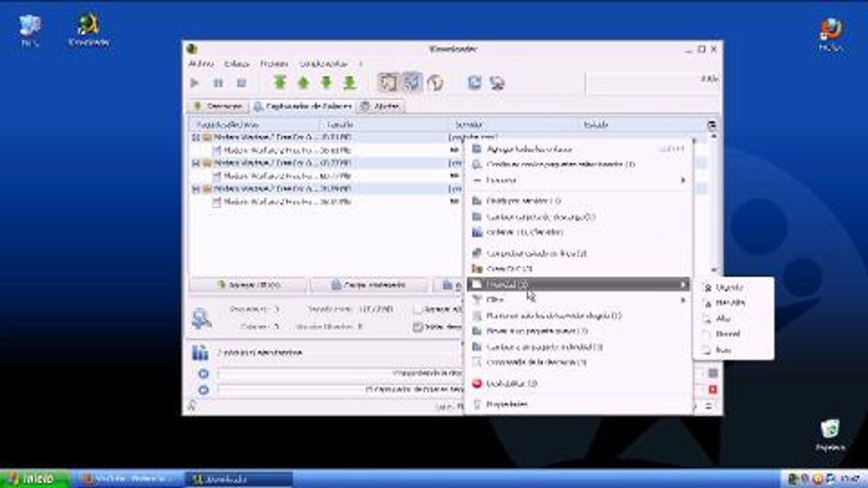Image resolution: width=868 pixels, height=488 pixels.
Task: Start downloads with the play icon
Action: (x=195, y=83)
